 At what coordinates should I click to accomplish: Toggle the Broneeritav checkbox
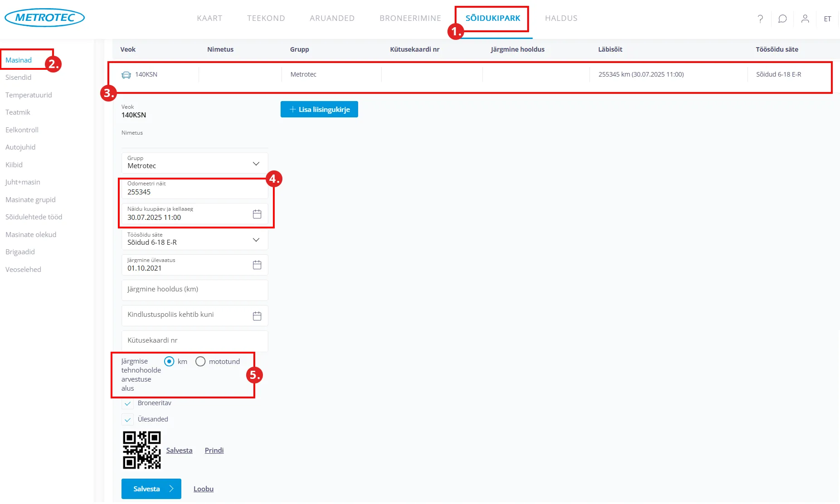128,403
